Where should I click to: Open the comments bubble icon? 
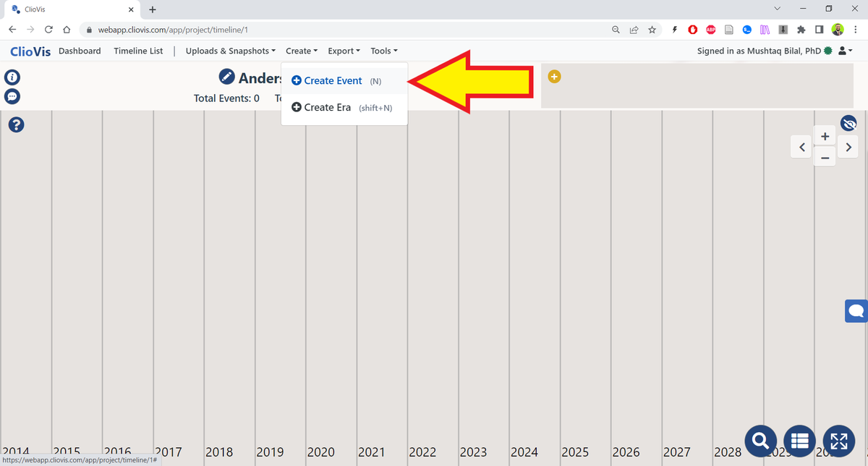[x=12, y=96]
